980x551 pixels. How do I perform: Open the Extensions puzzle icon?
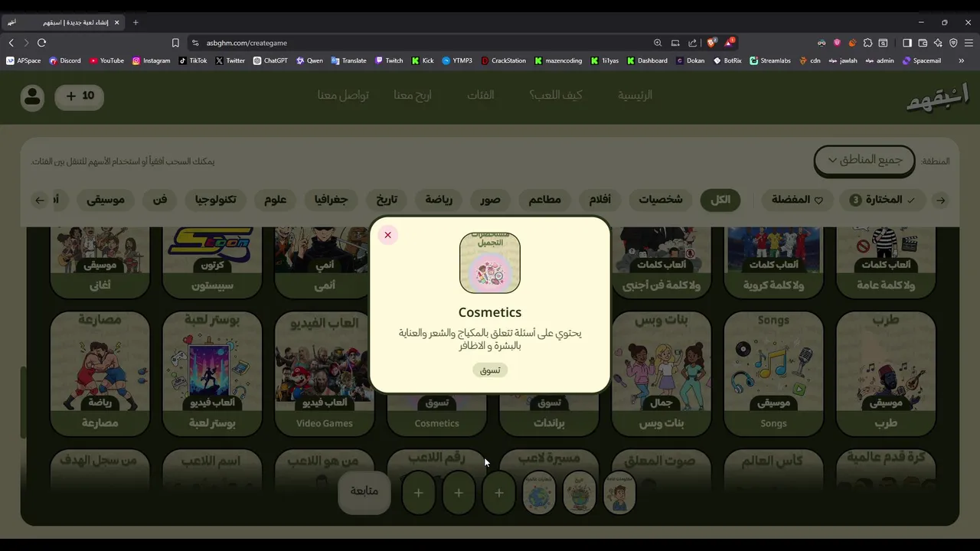[x=867, y=43]
